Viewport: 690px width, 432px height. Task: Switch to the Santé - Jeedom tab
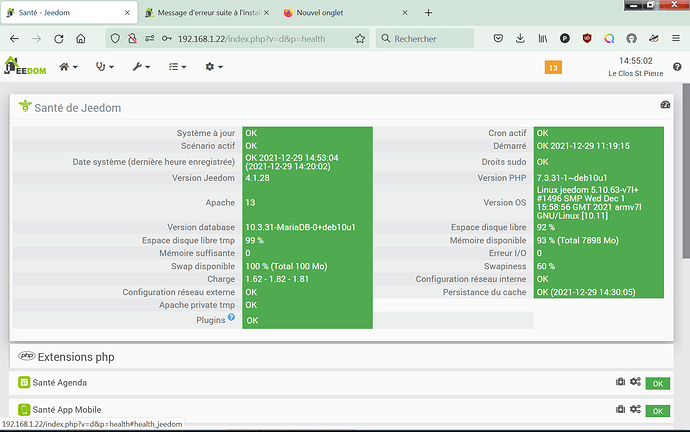(69, 13)
